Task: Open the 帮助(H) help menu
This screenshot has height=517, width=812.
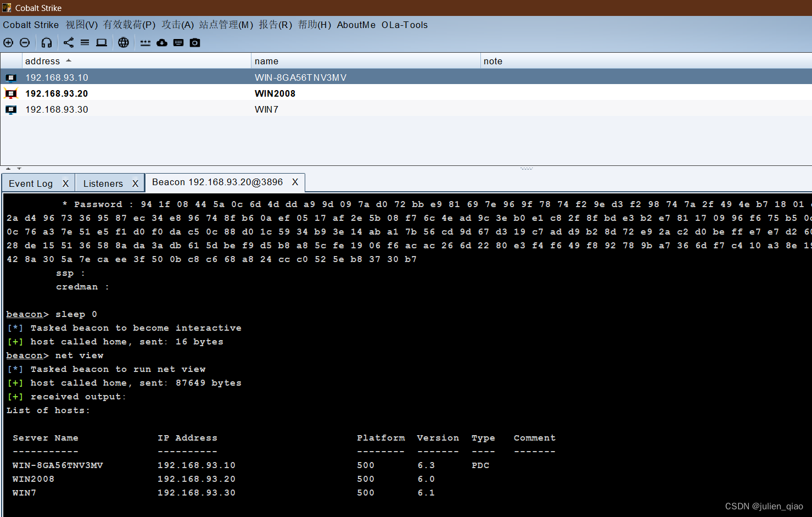Action: click(x=315, y=25)
